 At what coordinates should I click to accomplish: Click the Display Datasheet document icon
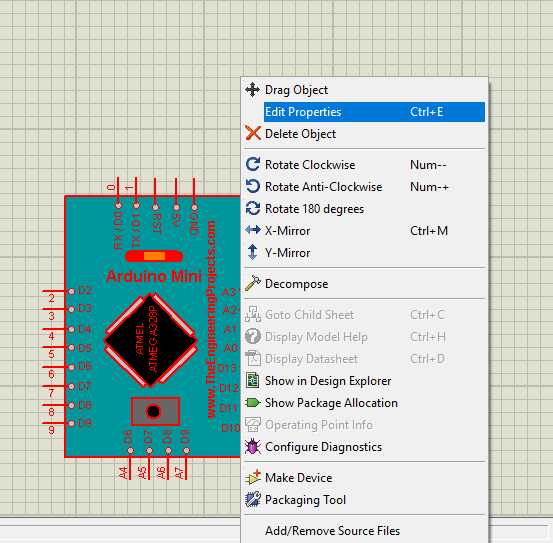point(253,358)
